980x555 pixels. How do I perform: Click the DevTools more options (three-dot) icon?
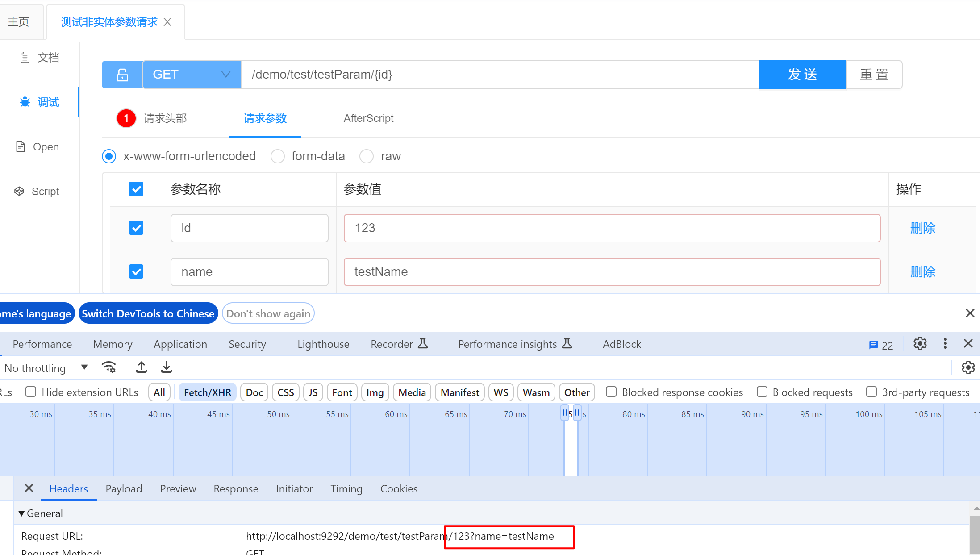[945, 344]
